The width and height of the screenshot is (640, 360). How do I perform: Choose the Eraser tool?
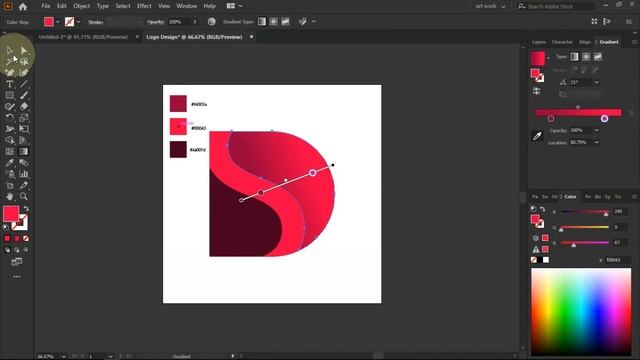[x=24, y=107]
